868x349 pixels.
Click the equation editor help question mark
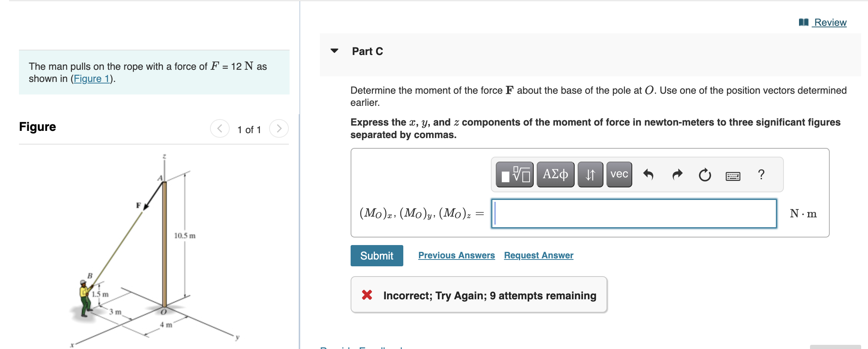[x=760, y=174]
